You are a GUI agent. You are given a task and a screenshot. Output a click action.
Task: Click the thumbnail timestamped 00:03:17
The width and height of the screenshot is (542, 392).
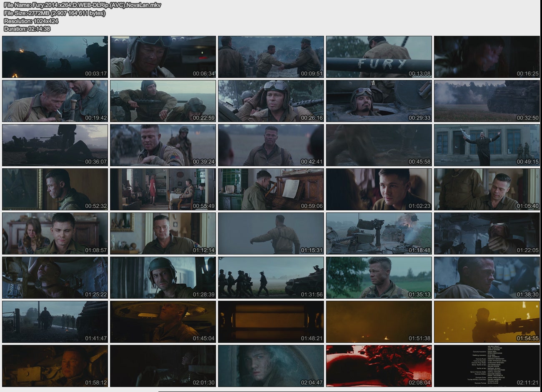click(x=55, y=57)
